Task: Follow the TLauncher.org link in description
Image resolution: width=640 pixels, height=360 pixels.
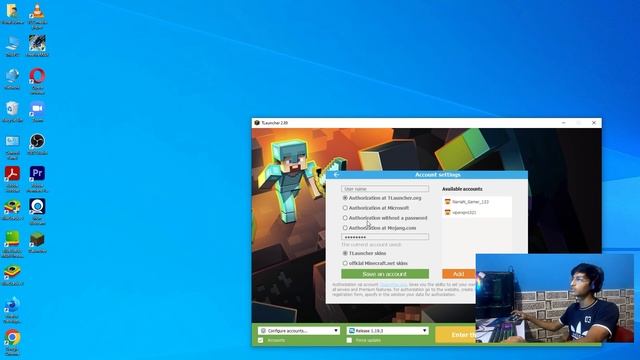Action: pos(393,284)
